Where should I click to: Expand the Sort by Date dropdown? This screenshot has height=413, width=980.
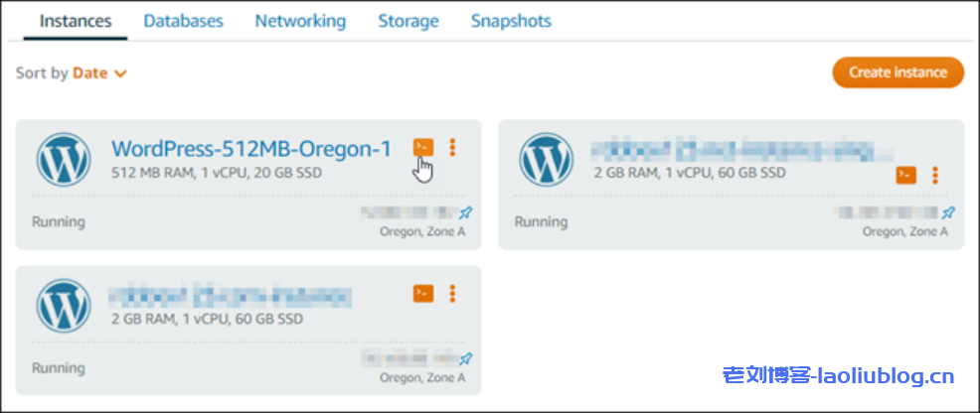tap(99, 72)
